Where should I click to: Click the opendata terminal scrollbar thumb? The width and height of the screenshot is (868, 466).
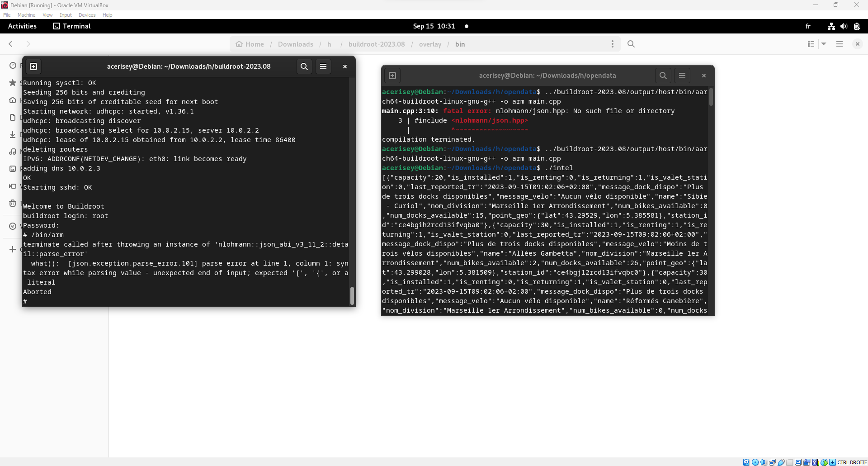click(x=711, y=97)
